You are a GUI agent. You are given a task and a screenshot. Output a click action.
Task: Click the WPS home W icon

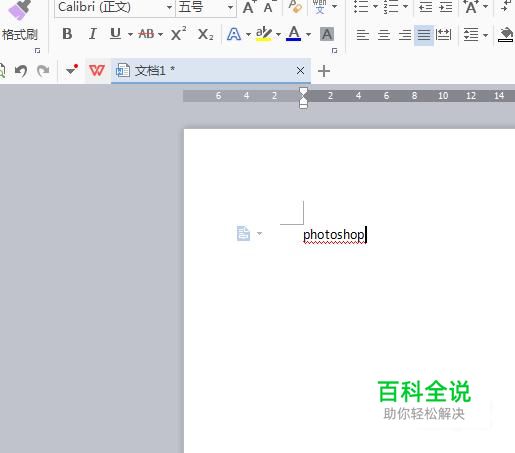[97, 70]
